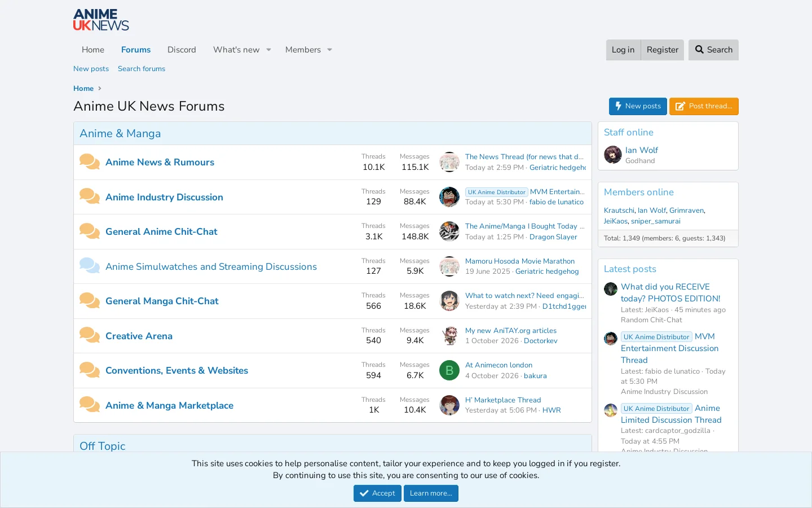
Task: Click the Anime Industry Discussion forum bubble icon
Action: click(90, 197)
